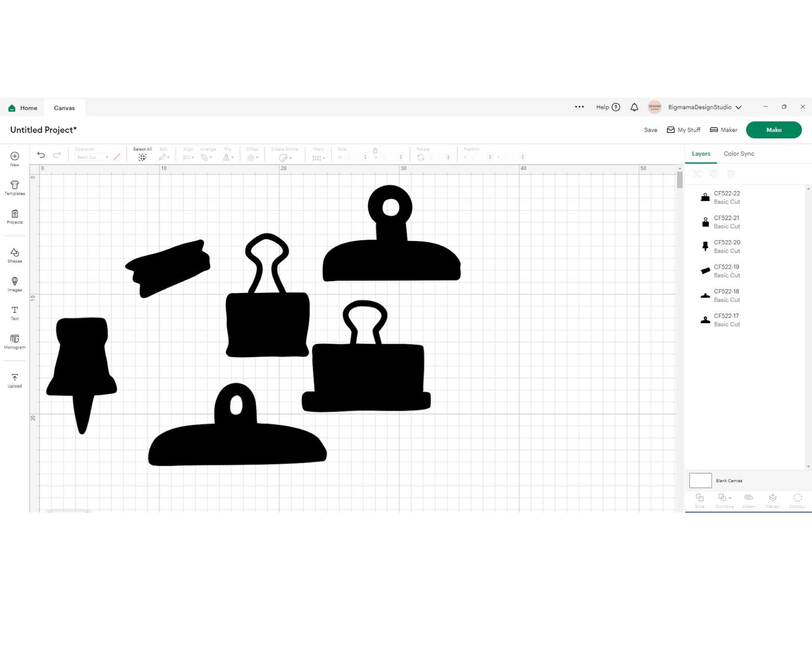Open the Offset tool
The width and height of the screenshot is (812, 652).
(253, 154)
